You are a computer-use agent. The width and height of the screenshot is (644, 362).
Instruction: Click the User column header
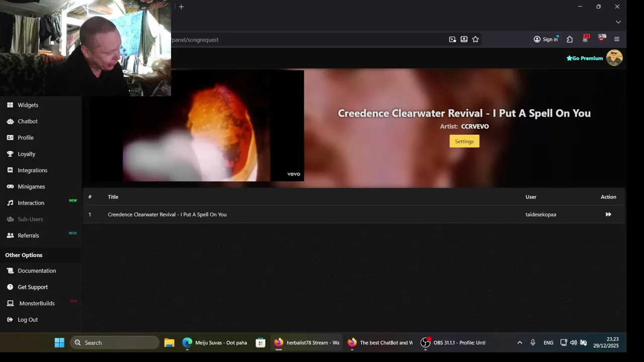[531, 197]
